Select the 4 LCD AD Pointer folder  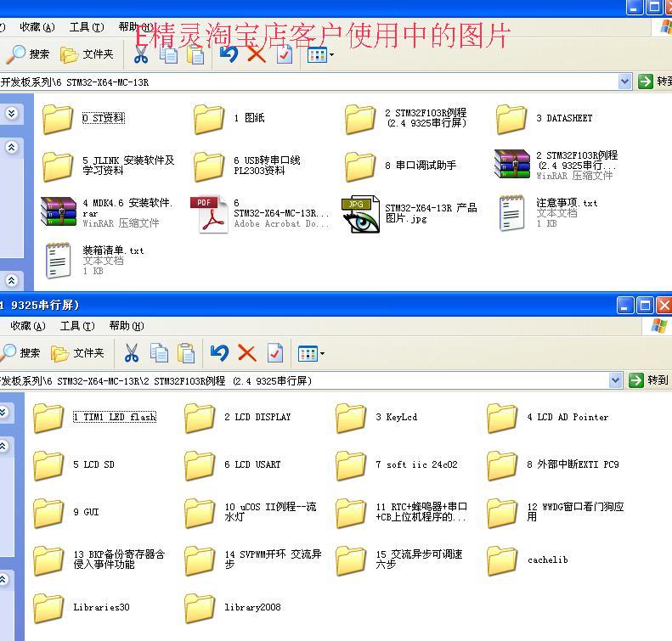pyautogui.click(x=547, y=418)
